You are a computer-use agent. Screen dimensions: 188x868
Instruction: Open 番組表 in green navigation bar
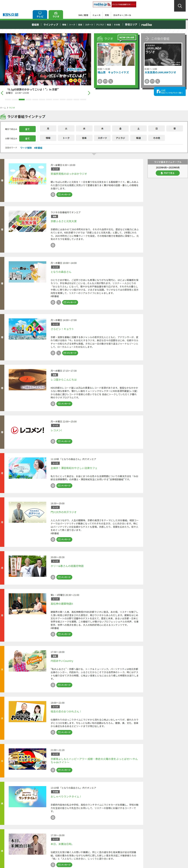pos(35,25)
